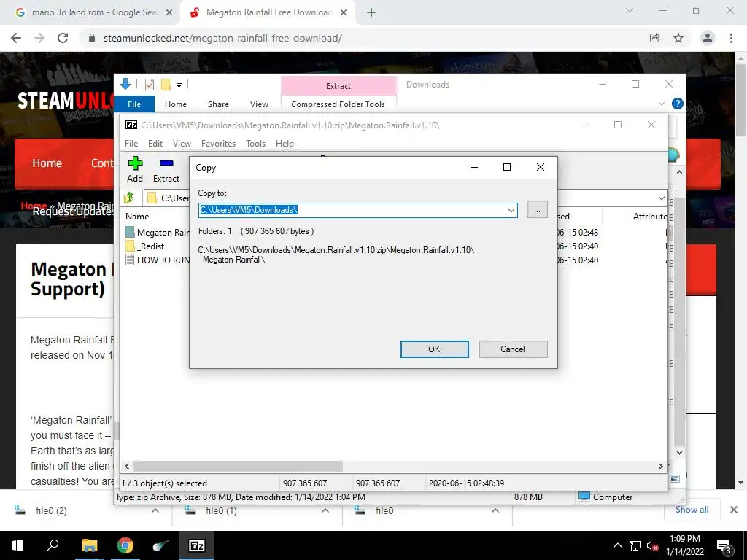Confirm the copy with OK
This screenshot has width=747, height=560.
434,349
